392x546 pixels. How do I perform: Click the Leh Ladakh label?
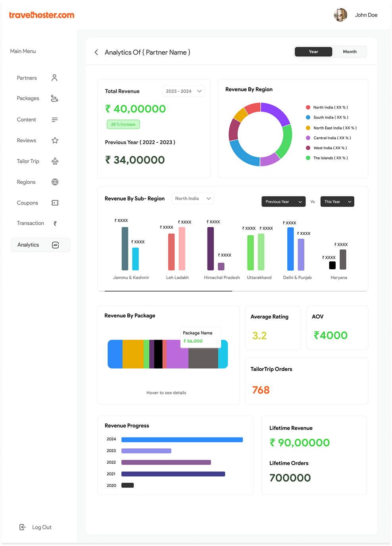(x=177, y=278)
